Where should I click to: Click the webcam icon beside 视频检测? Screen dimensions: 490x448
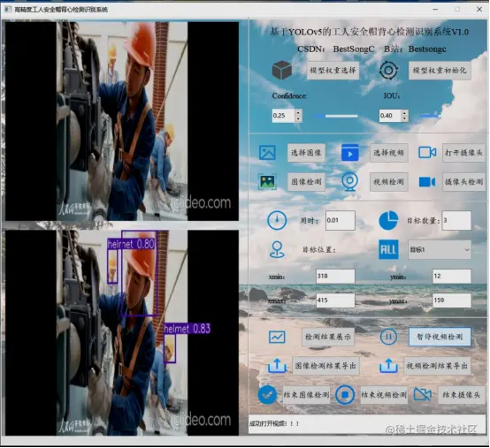[x=349, y=181]
